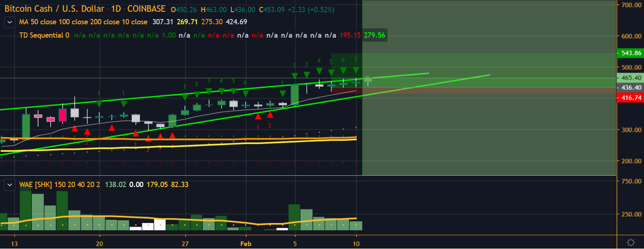
Task: Click the green TD Sequential value 279.56
Action: coord(375,35)
